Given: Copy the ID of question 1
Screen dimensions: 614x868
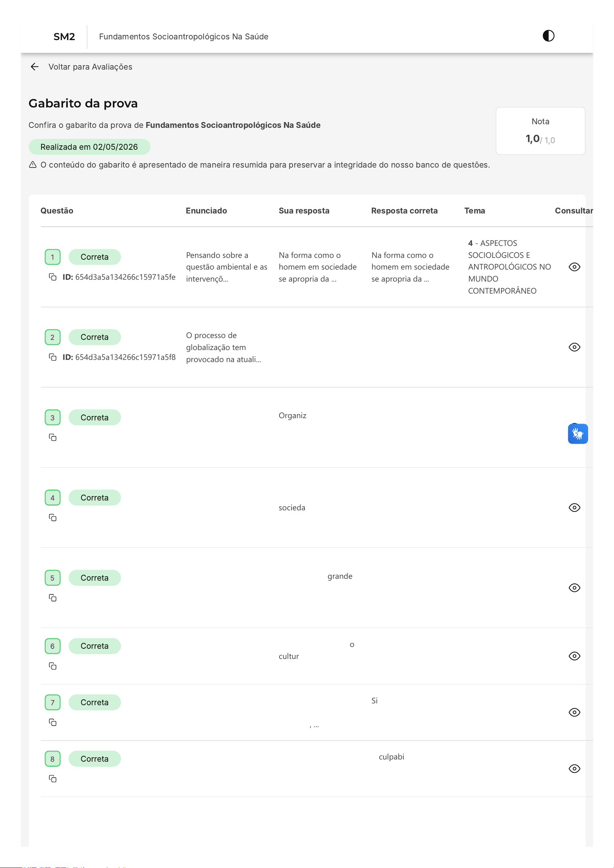Looking at the screenshot, I should [x=52, y=277].
